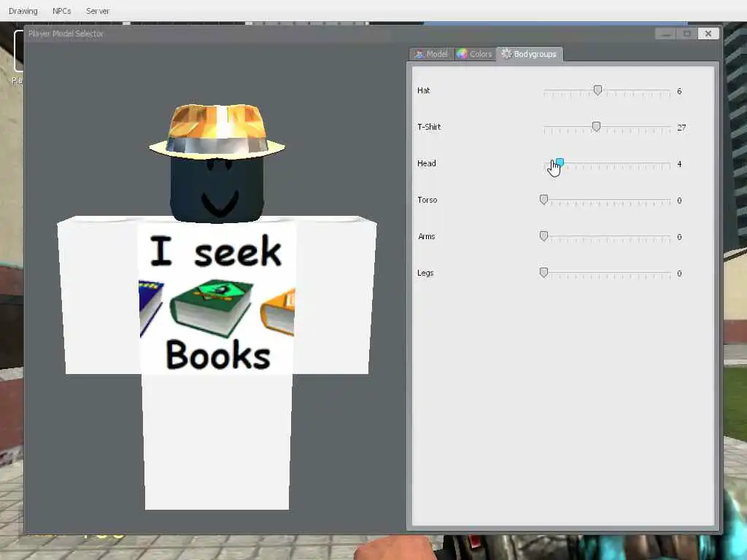Click the Model tab person icon
This screenshot has height=560, width=747.
click(x=419, y=54)
